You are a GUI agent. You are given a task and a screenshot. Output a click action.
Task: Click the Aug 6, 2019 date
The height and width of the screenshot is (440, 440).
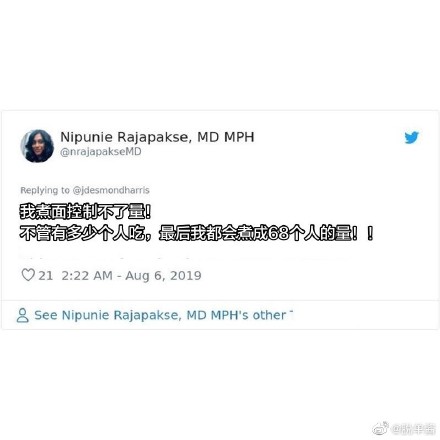[x=163, y=276]
